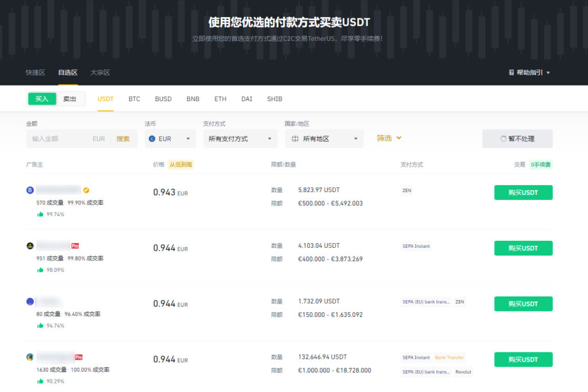Click limit €500.000 - €5,492.003
The height and width of the screenshot is (392, 588).
click(330, 203)
